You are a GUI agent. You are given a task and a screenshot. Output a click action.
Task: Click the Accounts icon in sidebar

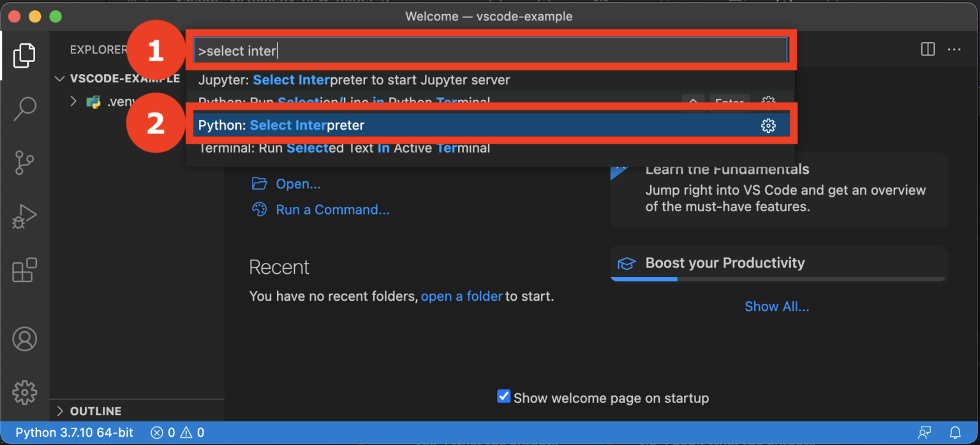(24, 339)
